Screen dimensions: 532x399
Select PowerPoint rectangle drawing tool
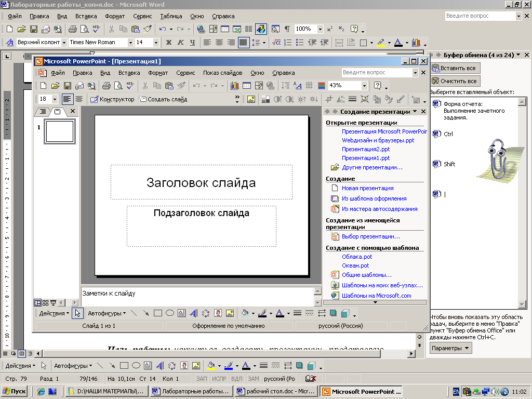click(x=158, y=313)
